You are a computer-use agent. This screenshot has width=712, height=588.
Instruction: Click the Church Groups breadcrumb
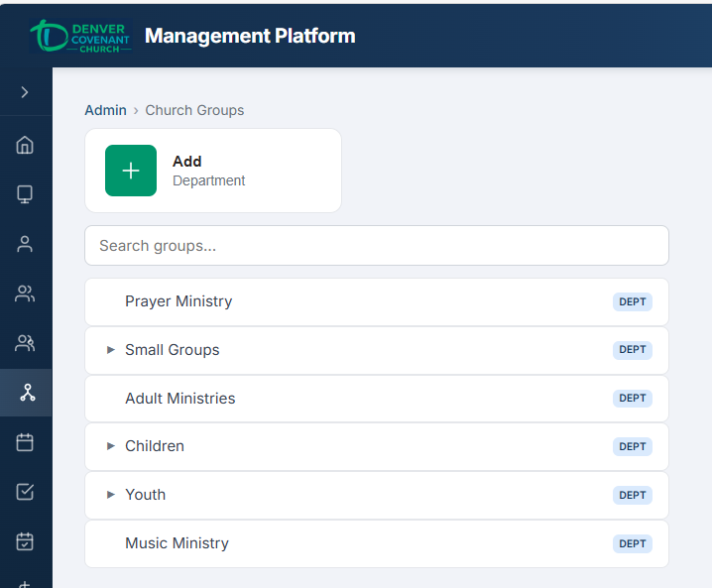194,110
